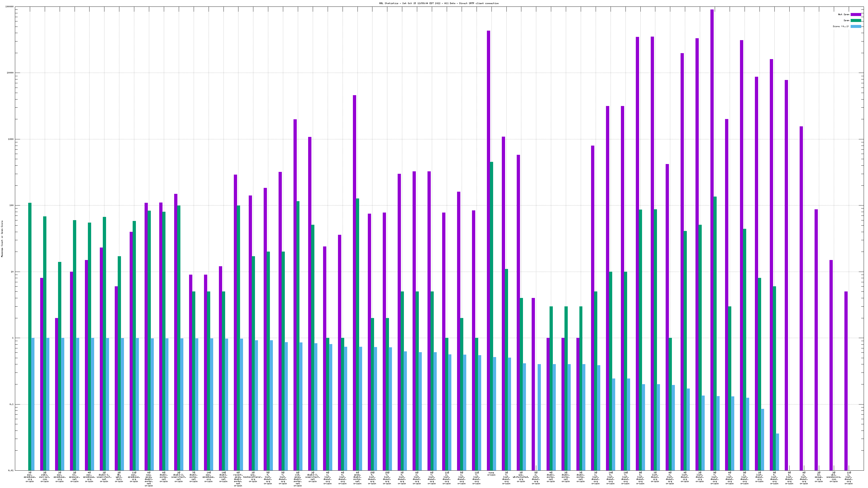Click the db.wpbl.info origin axis label
This screenshot has height=488, width=868.
coord(119,477)
